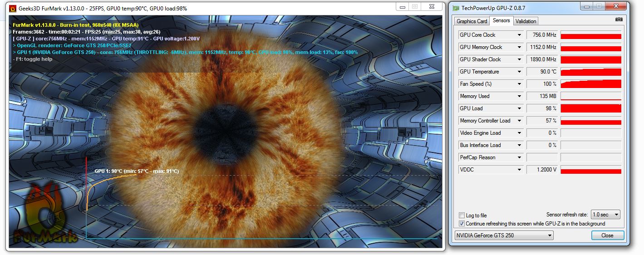Click the 1152.0 MHz memory clock value

[x=542, y=47]
